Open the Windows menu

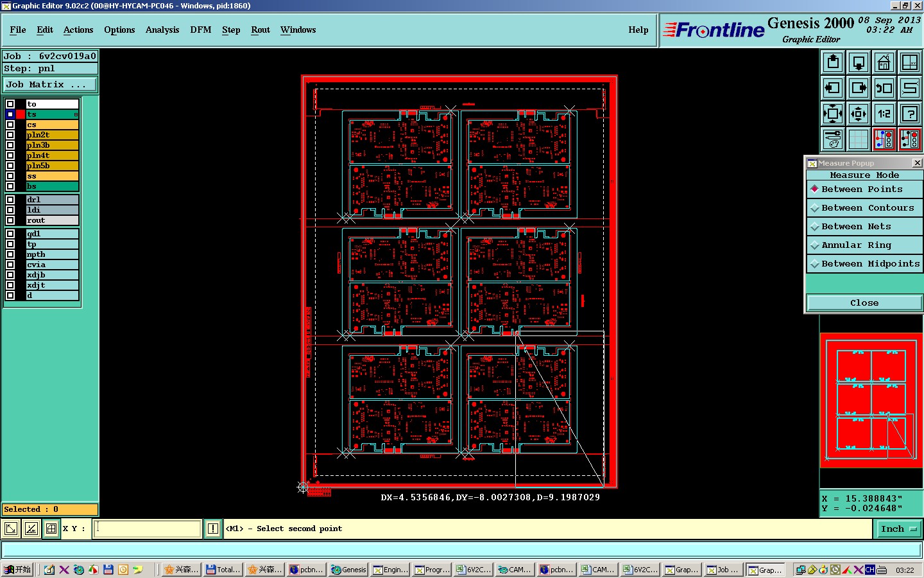(298, 30)
